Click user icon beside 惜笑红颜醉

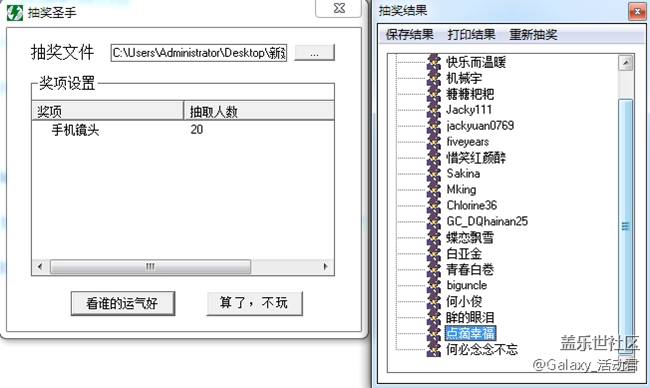[x=434, y=157]
